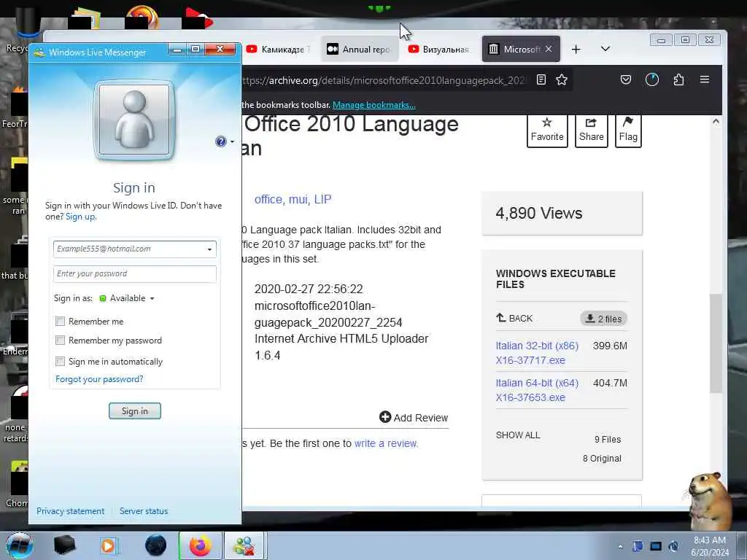The width and height of the screenshot is (747, 560).
Task: Click the taskbar clock showing 8:43 AM
Action: pyautogui.click(x=710, y=546)
